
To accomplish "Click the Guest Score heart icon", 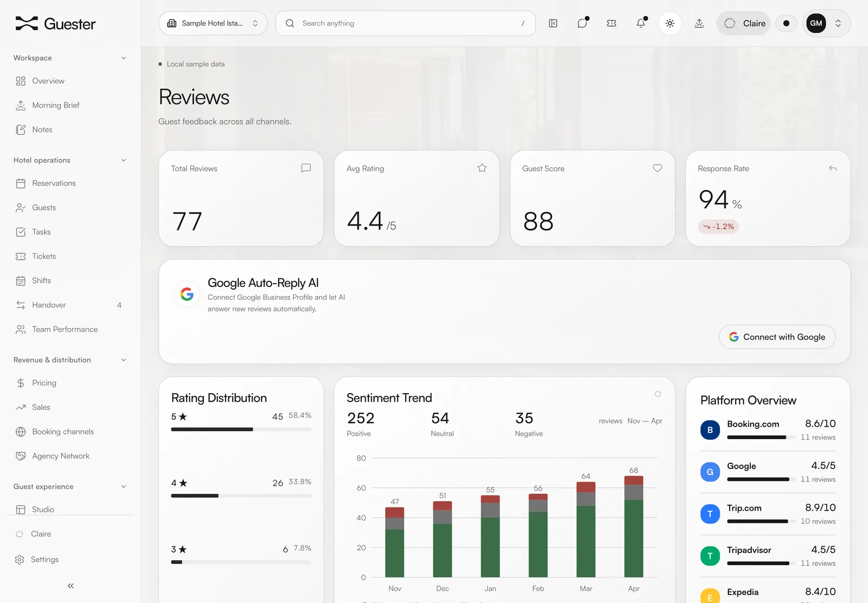I will point(658,168).
